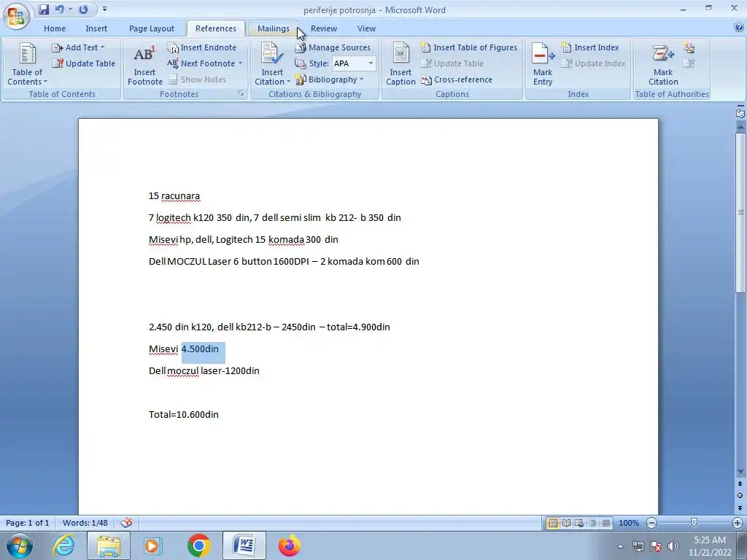
Task: Customize the Quick Access Toolbar dropdown
Action: tap(105, 9)
